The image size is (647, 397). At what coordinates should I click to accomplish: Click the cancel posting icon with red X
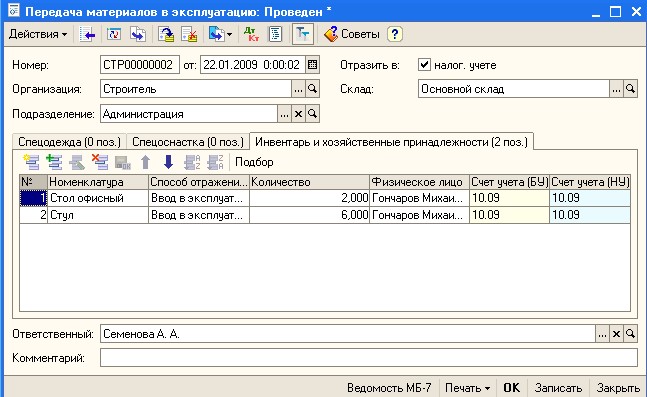[x=189, y=34]
